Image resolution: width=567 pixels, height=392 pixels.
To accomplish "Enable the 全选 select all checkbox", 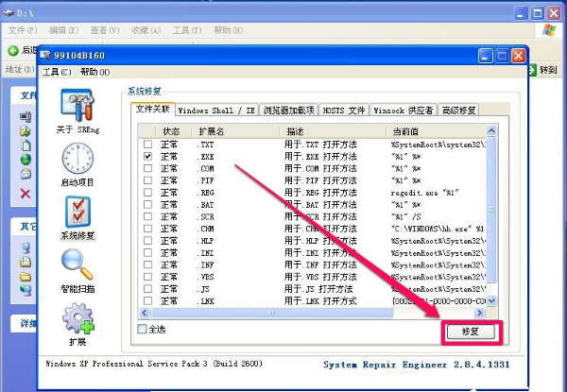I will click(143, 330).
